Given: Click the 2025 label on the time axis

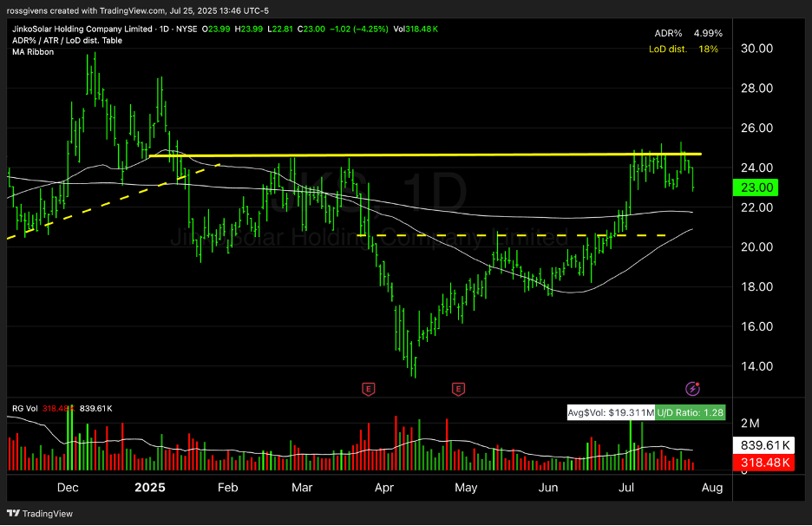Looking at the screenshot, I should pyautogui.click(x=149, y=488).
